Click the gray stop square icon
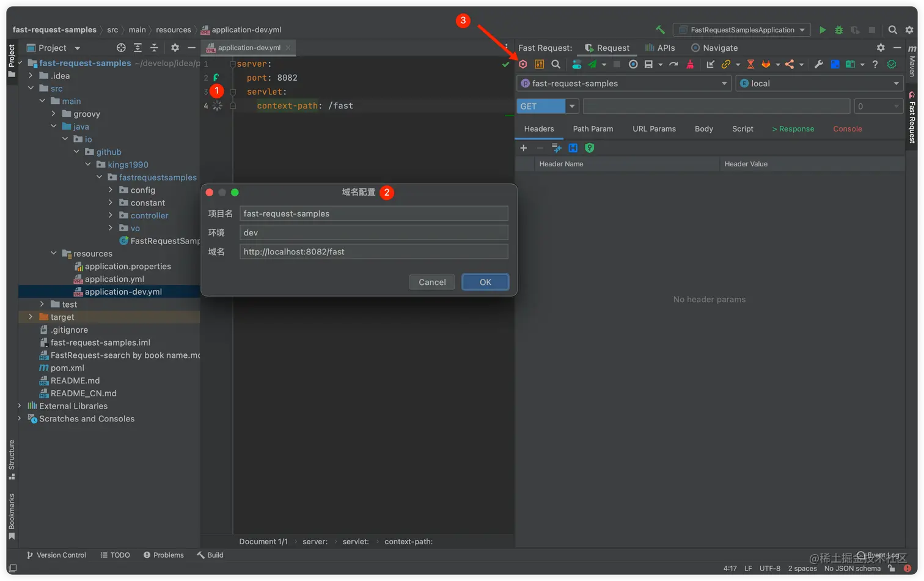 pos(617,64)
